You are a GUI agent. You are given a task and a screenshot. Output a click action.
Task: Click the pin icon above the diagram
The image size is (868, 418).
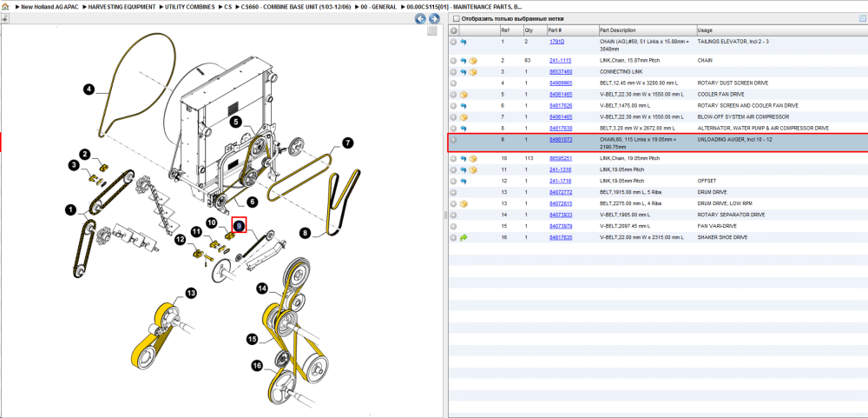coord(4,18)
